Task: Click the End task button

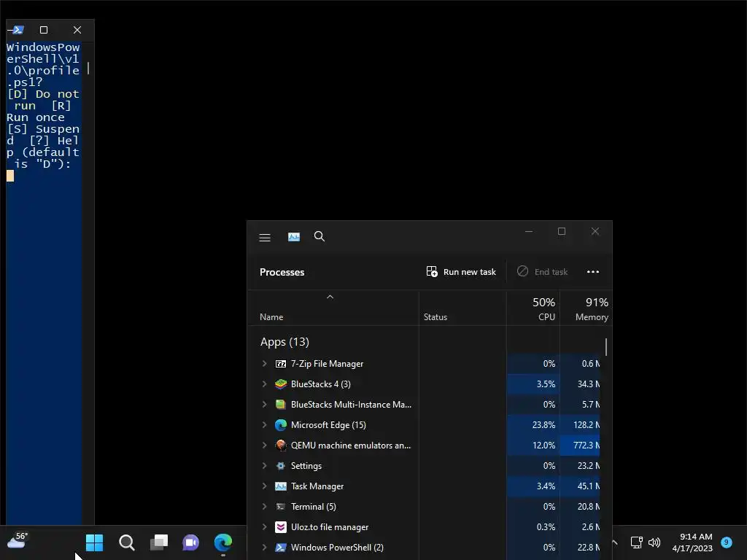Action: pos(542,272)
